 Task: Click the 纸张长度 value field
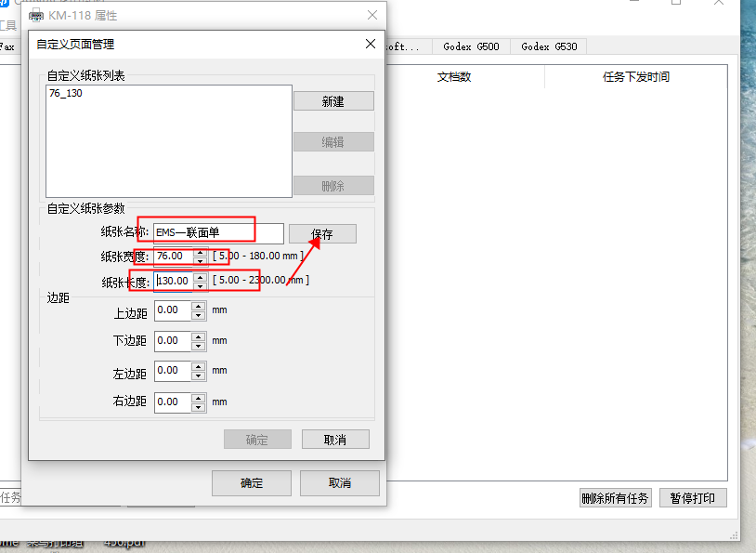point(173,281)
